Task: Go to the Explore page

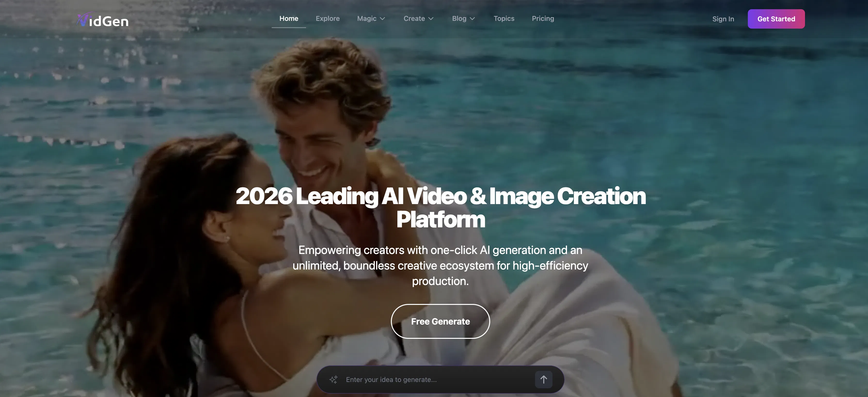Action: 328,18
